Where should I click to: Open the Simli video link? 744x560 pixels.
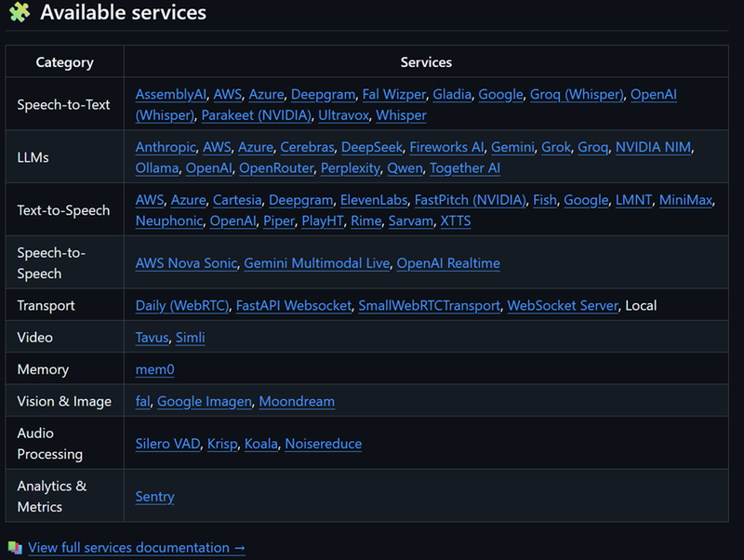(x=191, y=338)
